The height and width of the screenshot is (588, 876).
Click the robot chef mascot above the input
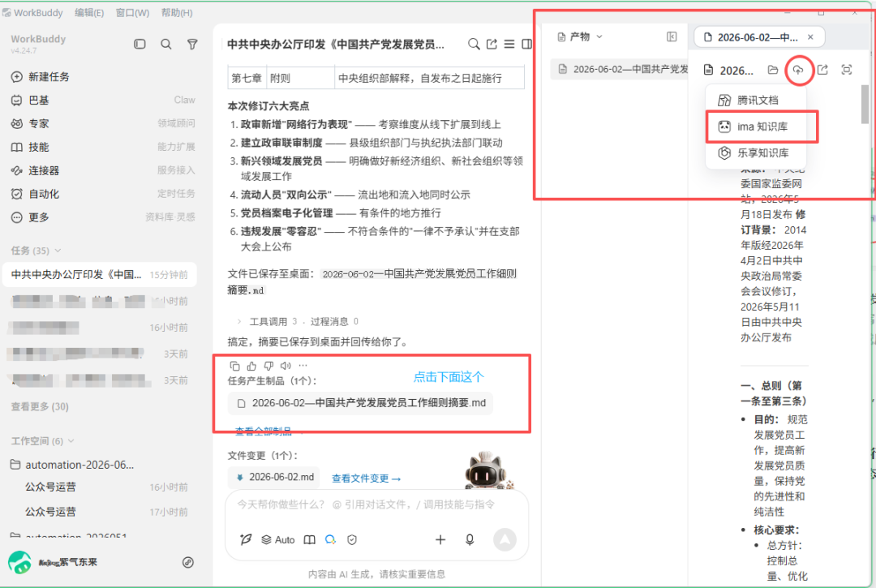click(x=487, y=470)
